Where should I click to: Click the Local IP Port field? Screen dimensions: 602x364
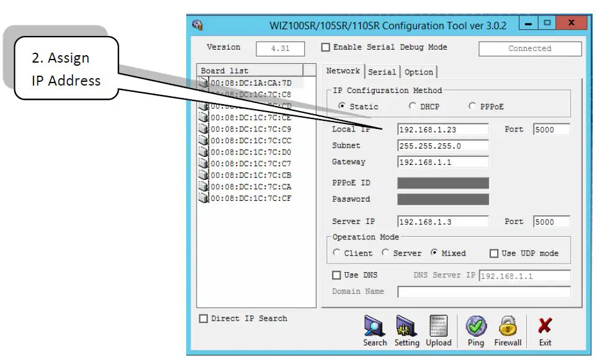pyautogui.click(x=552, y=130)
